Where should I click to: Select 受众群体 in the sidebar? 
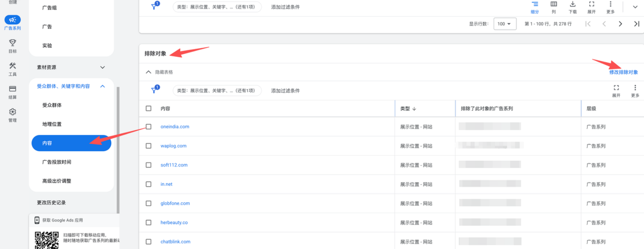click(52, 105)
